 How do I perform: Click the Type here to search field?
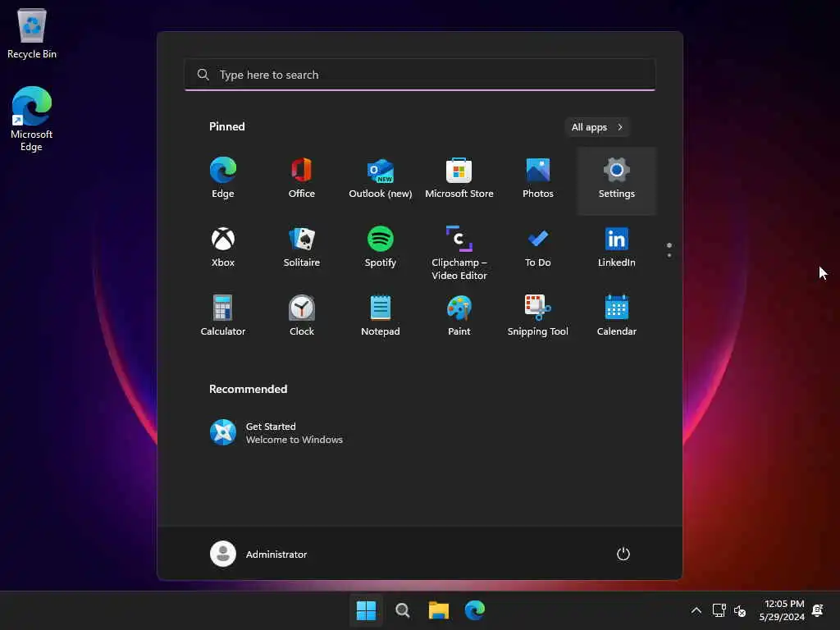420,75
